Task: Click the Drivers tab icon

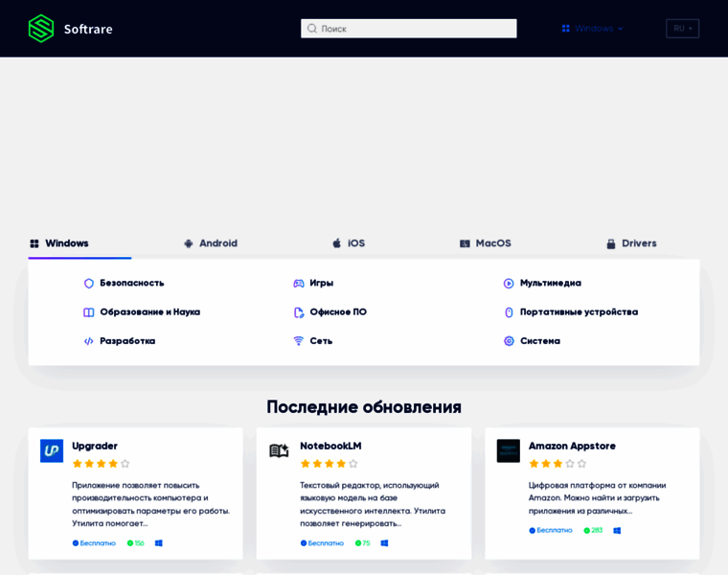Action: [611, 243]
